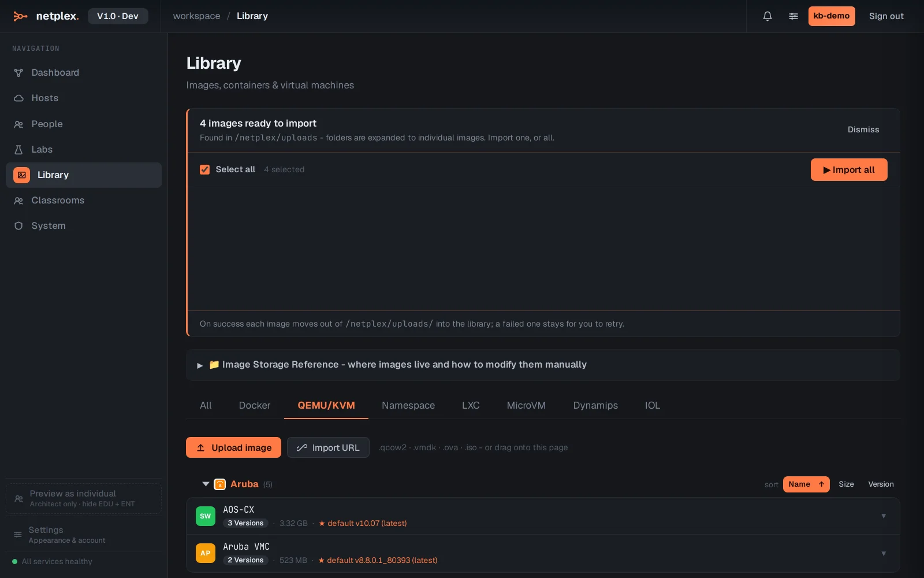This screenshot has width=924, height=578.
Task: Click the 4 selected count text
Action: [284, 169]
